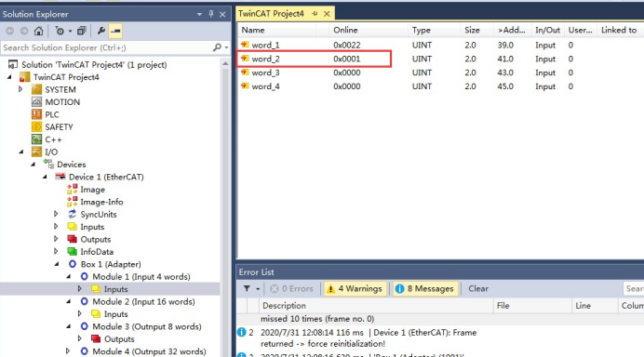Click the Forward navigation arrow in Solution Explorer
This screenshot has width=644, height=357.
click(x=24, y=31)
